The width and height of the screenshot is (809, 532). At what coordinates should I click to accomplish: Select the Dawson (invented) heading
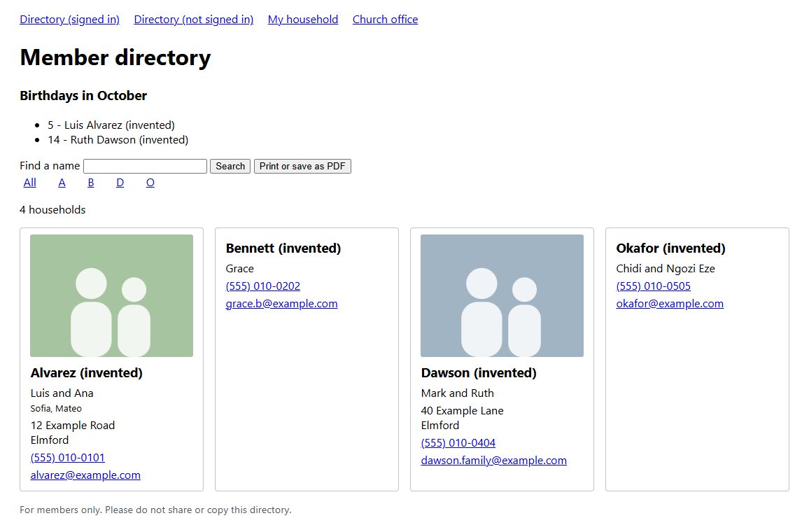[479, 373]
